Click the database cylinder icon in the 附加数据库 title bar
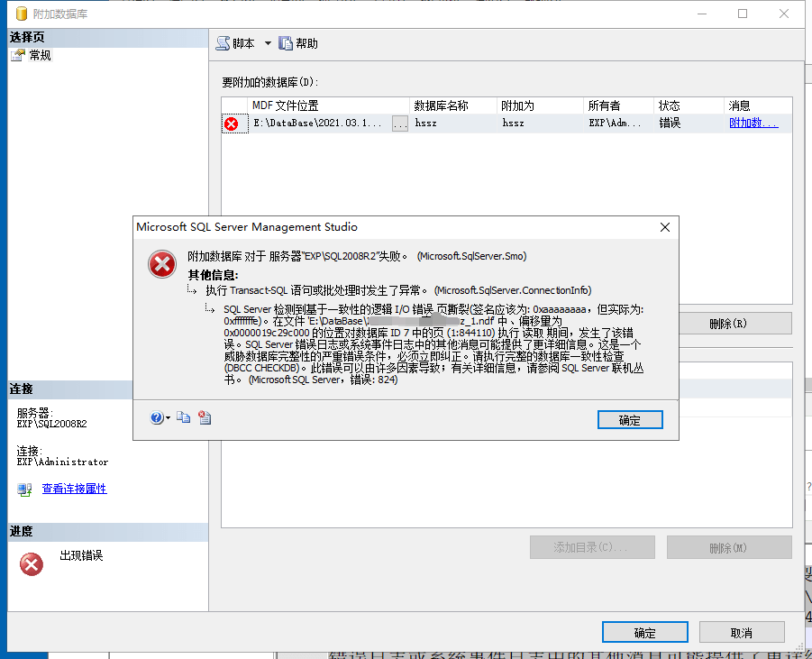The image size is (812, 659). click(x=22, y=14)
